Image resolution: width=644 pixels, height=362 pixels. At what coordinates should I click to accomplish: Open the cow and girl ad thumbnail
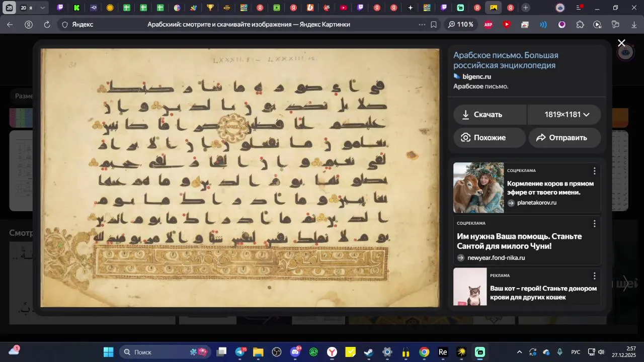coord(478,188)
